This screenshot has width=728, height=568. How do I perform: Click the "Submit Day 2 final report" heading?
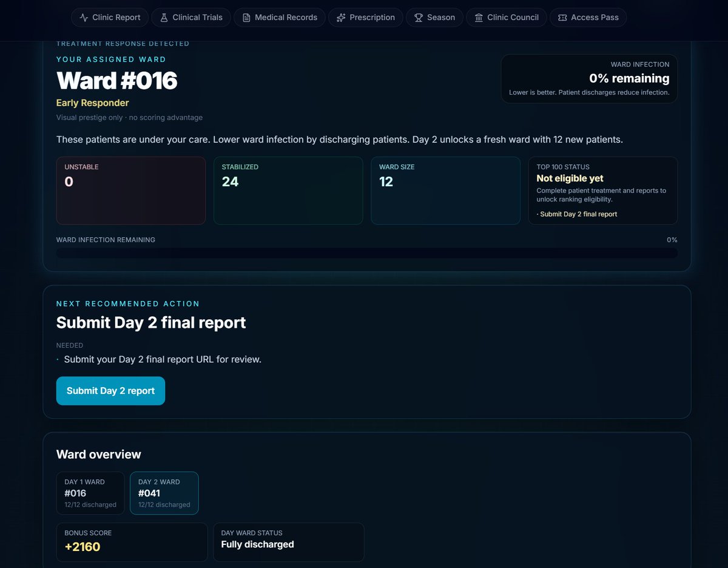click(151, 323)
